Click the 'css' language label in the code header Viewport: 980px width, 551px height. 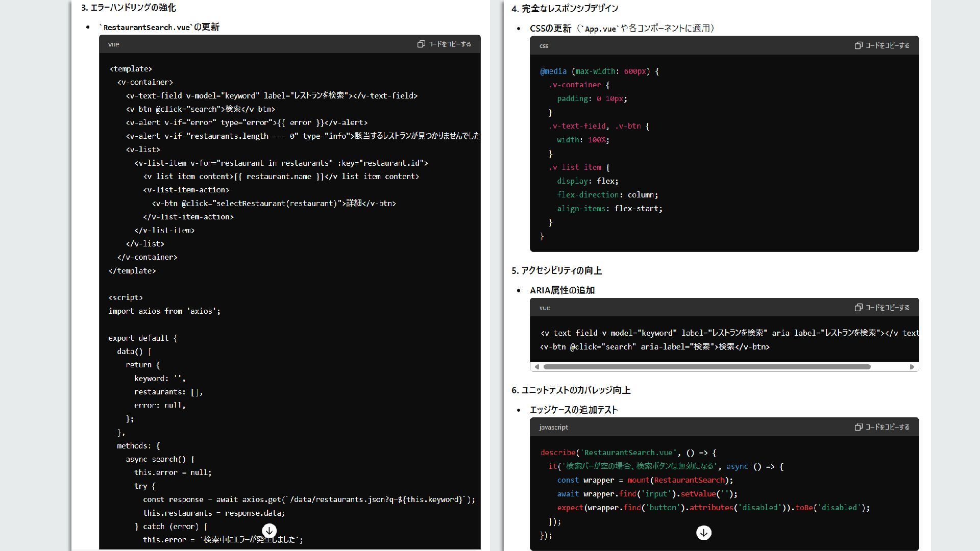(544, 46)
